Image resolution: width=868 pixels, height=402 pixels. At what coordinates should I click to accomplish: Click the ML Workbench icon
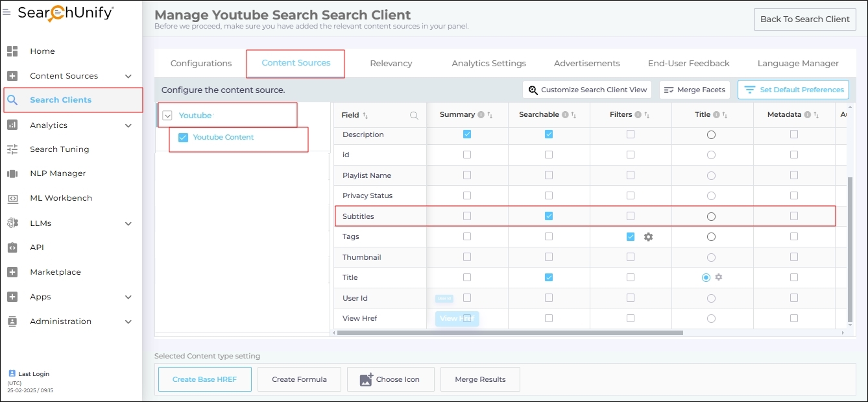click(x=12, y=198)
